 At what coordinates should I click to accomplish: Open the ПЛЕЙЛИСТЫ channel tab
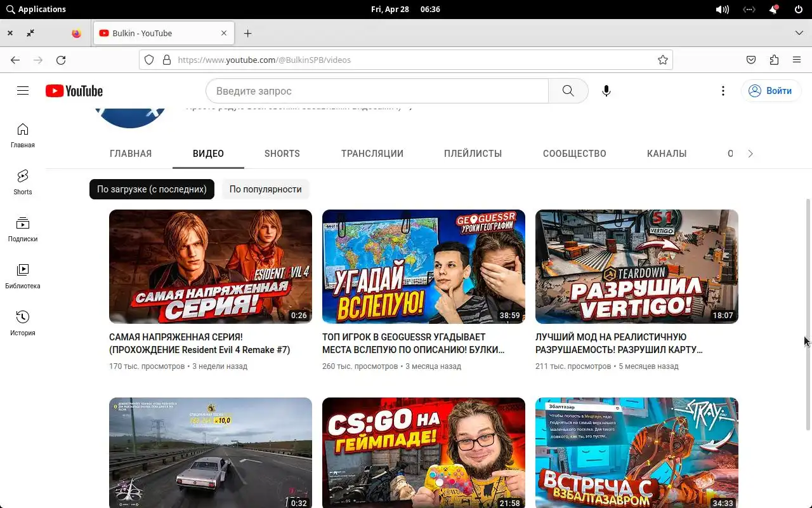[473, 154]
